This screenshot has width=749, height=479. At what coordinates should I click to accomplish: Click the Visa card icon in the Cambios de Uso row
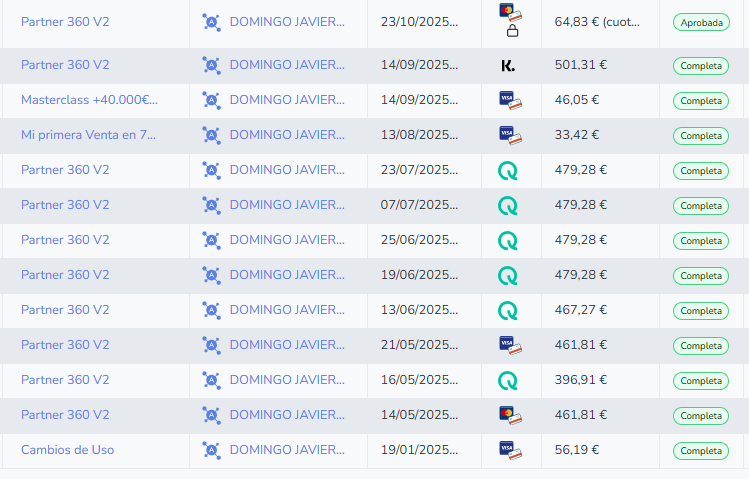click(x=510, y=450)
